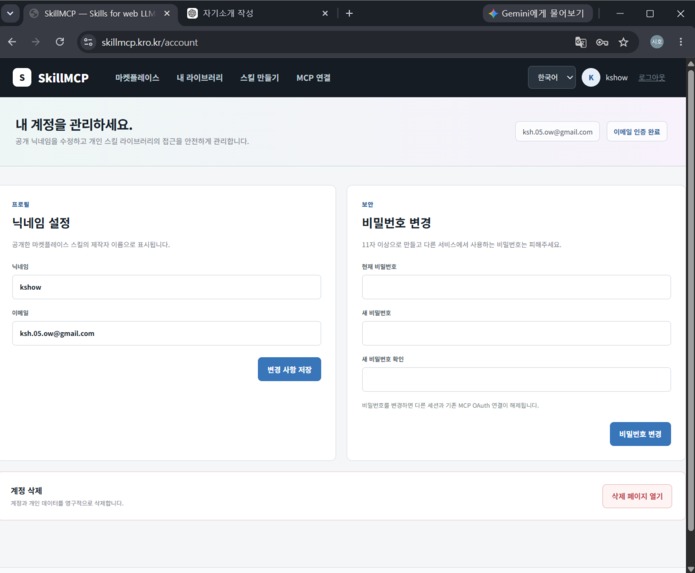Open the 마켓플레이스 nav item
The height and width of the screenshot is (573, 695).
coord(137,78)
